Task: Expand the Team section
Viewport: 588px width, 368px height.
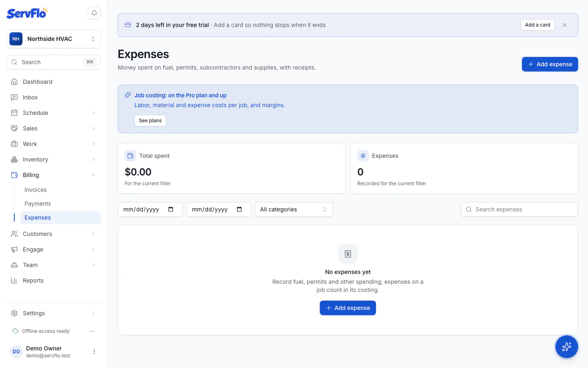Action: [53, 265]
